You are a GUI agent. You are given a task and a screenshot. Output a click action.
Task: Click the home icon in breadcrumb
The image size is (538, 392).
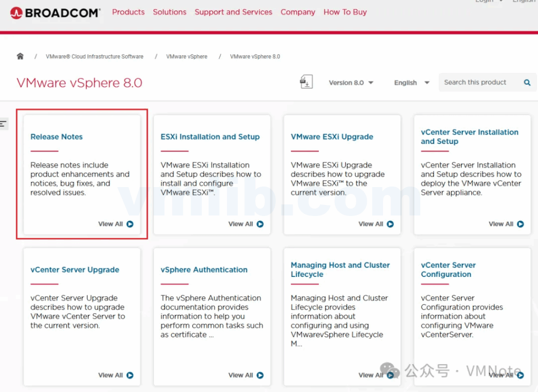20,56
